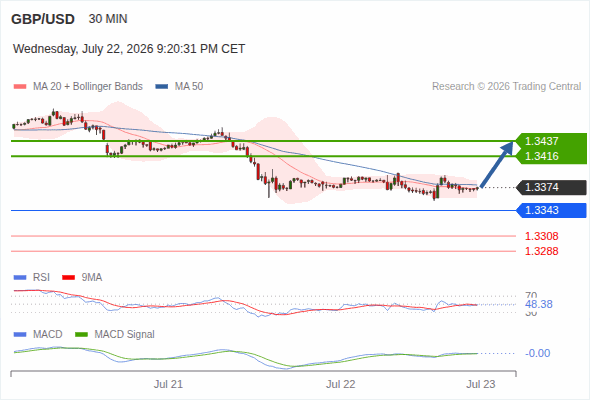The width and height of the screenshot is (590, 400).
Task: Click the RSI value 48.38
Action: [539, 304]
